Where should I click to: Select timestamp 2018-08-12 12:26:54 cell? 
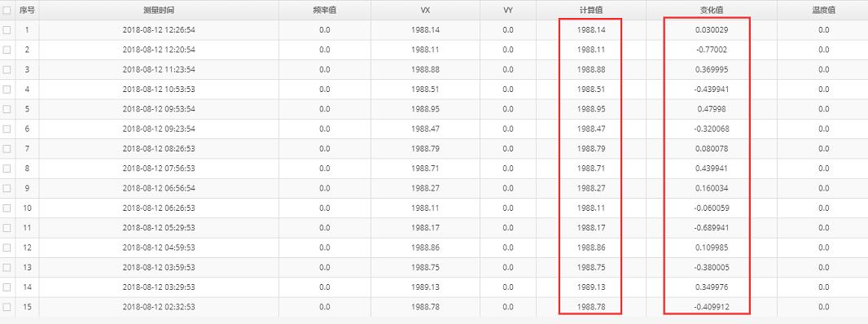159,30
